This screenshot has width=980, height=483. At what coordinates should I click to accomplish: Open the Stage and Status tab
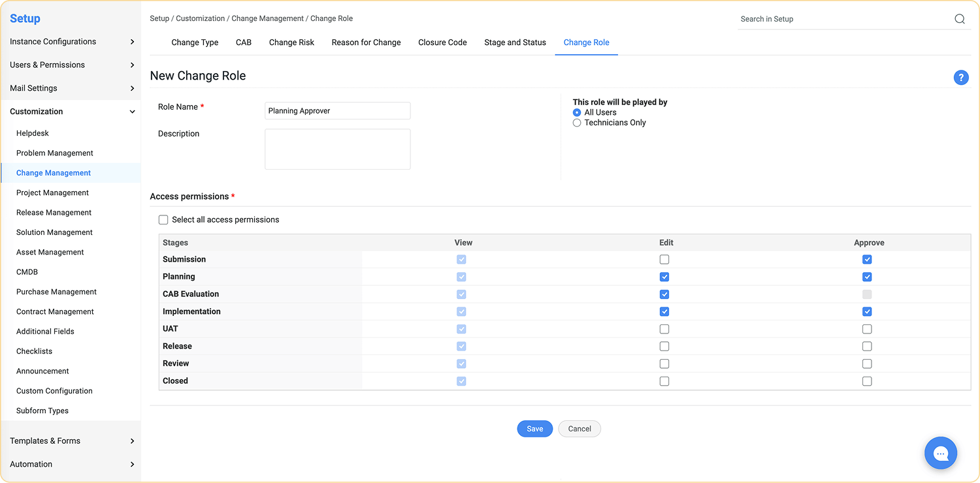515,42
